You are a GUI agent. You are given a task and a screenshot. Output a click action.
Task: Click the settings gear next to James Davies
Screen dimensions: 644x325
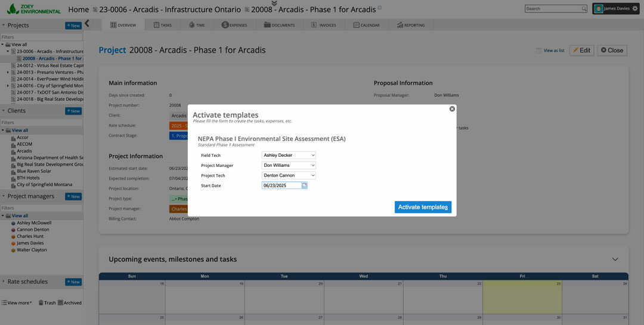tap(635, 9)
